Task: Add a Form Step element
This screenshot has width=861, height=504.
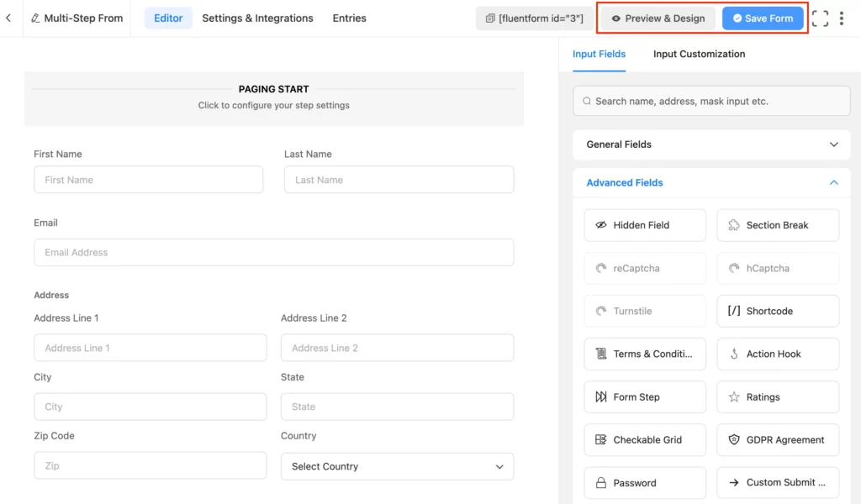Action: pyautogui.click(x=644, y=396)
